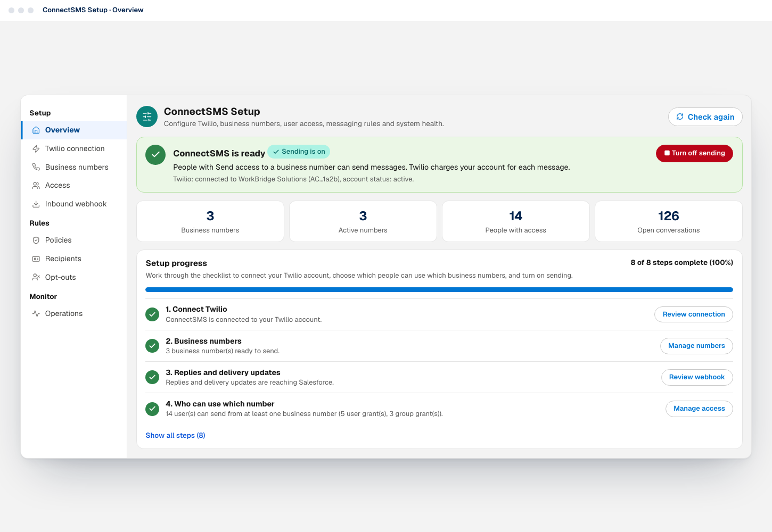Click the home icon beside Overview
This screenshot has width=772, height=532.
36,130
